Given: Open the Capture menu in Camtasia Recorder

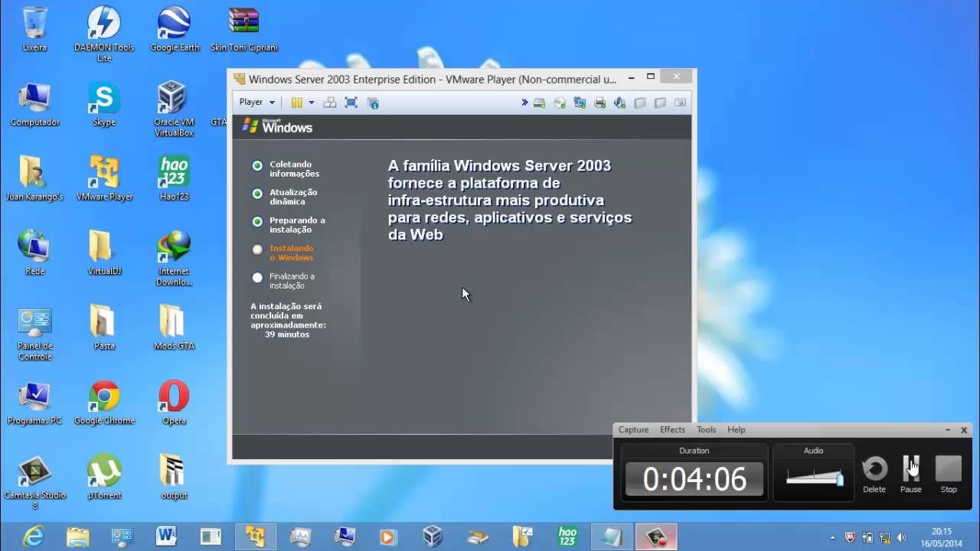Looking at the screenshot, I should (x=633, y=430).
